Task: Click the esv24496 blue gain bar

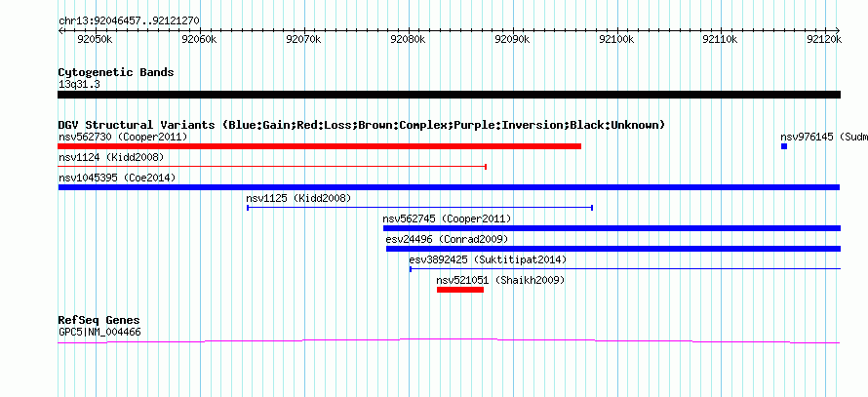Action: pyautogui.click(x=613, y=249)
